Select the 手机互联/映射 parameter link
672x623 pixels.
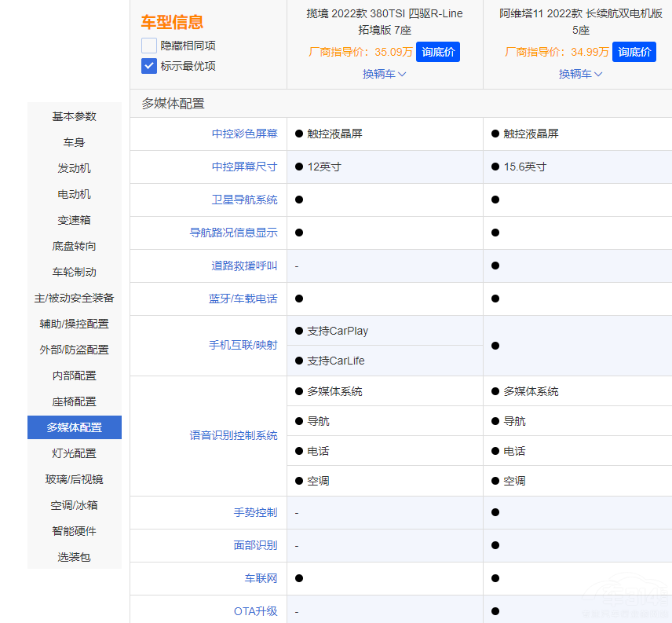(x=244, y=346)
